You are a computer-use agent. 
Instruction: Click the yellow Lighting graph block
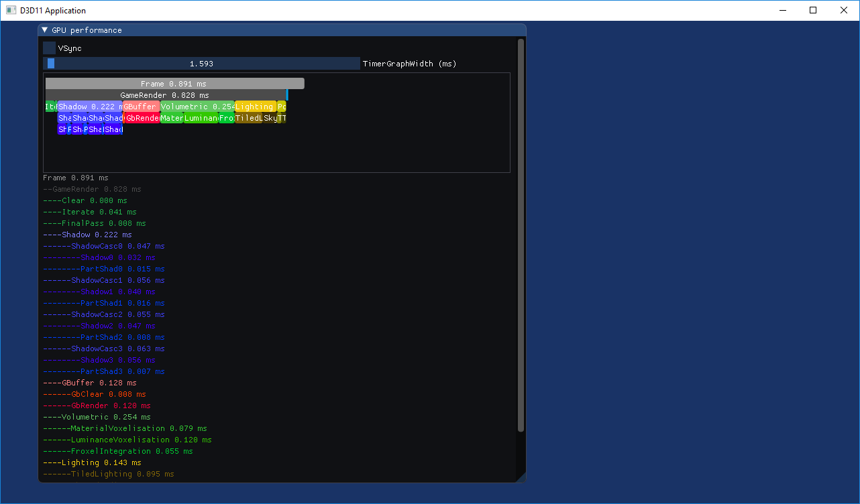coord(256,107)
